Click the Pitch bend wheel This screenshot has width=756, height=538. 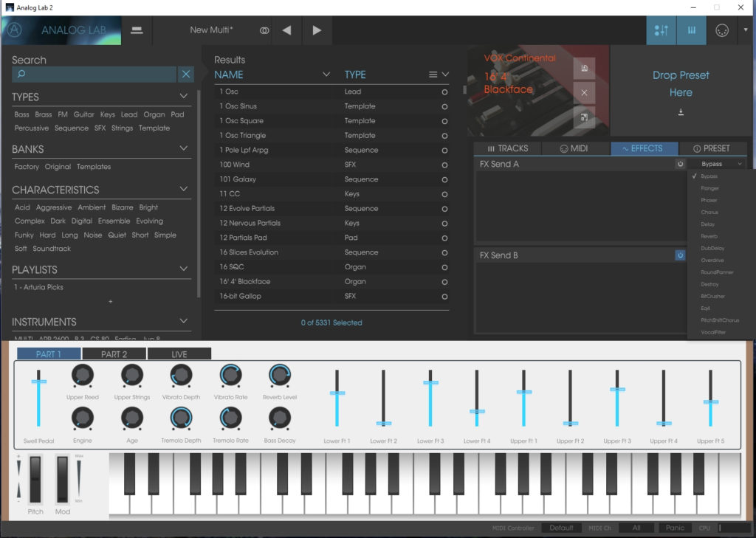coord(35,479)
